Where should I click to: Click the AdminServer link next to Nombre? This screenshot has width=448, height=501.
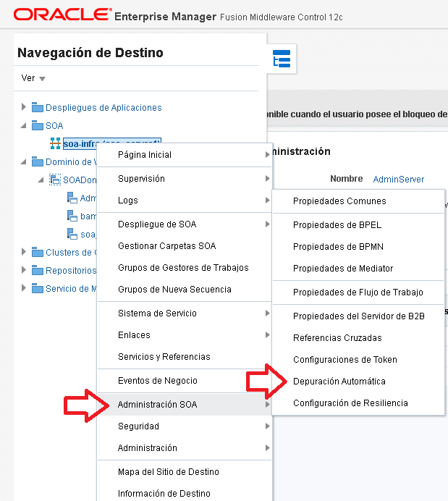pos(399,180)
